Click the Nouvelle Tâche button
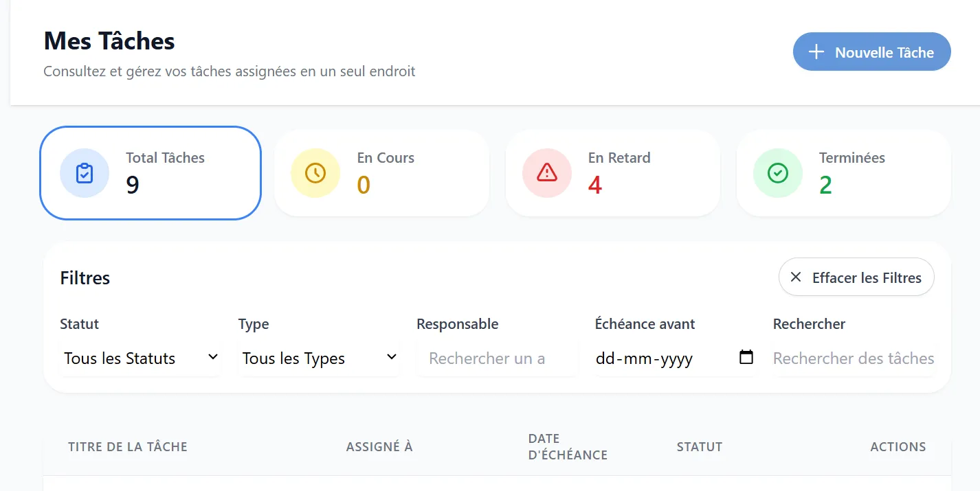The height and width of the screenshot is (491, 980). (x=871, y=52)
